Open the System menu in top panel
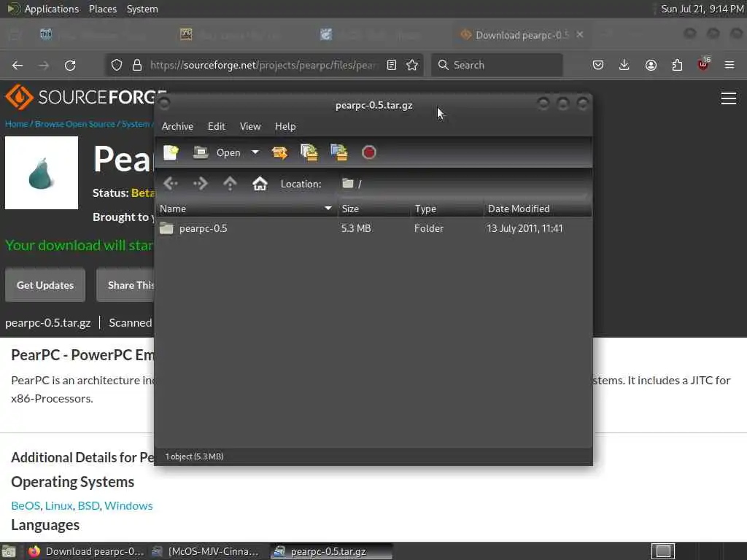This screenshot has width=747, height=560. [x=142, y=9]
